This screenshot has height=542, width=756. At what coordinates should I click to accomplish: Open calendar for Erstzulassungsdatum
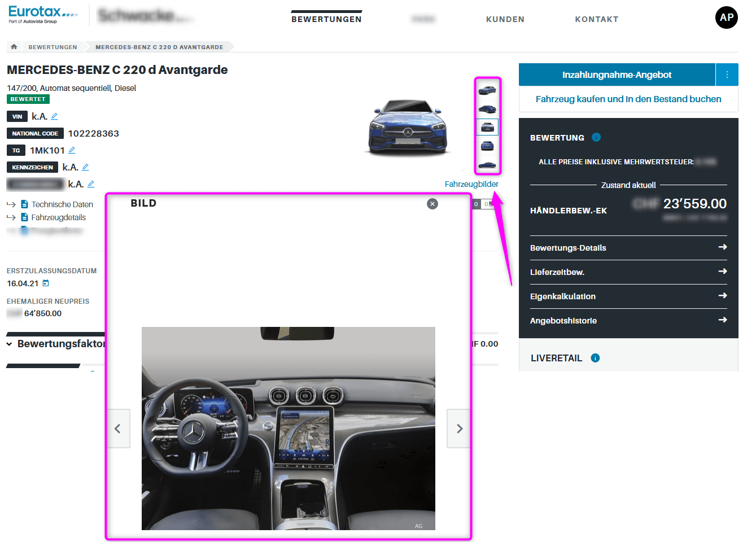(x=46, y=283)
